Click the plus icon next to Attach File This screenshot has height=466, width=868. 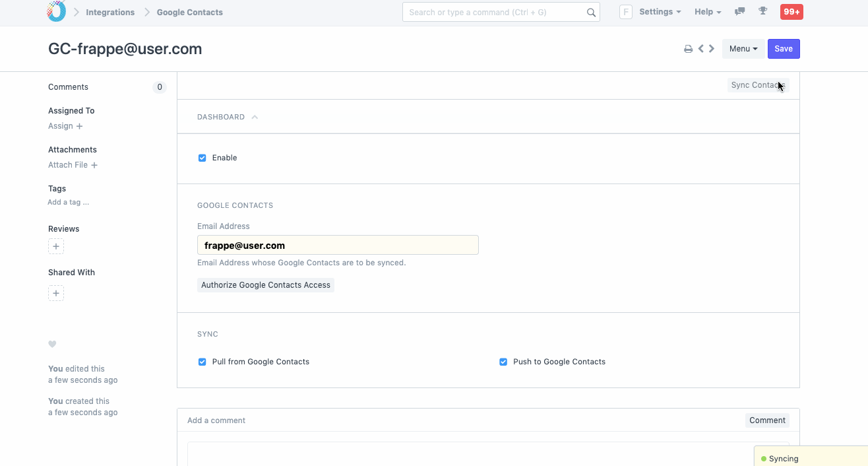[x=94, y=165]
